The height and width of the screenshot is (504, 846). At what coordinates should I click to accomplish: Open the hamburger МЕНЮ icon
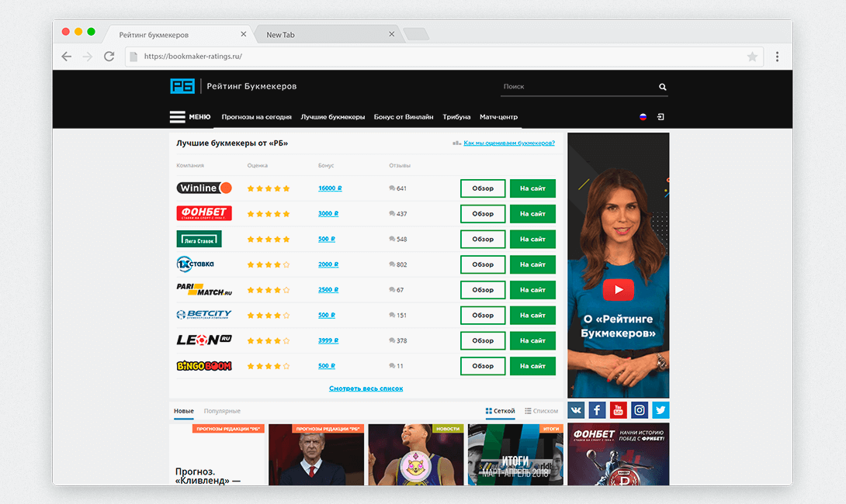[178, 117]
